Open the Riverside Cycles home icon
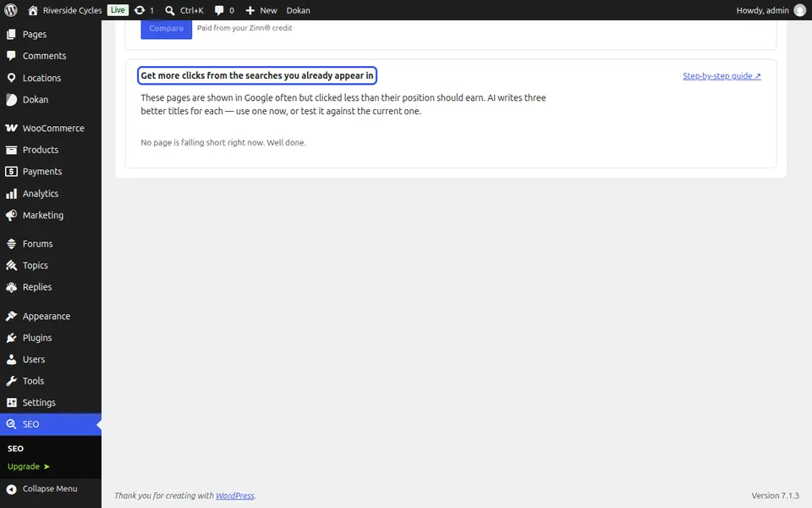The width and height of the screenshot is (812, 508). point(33,10)
